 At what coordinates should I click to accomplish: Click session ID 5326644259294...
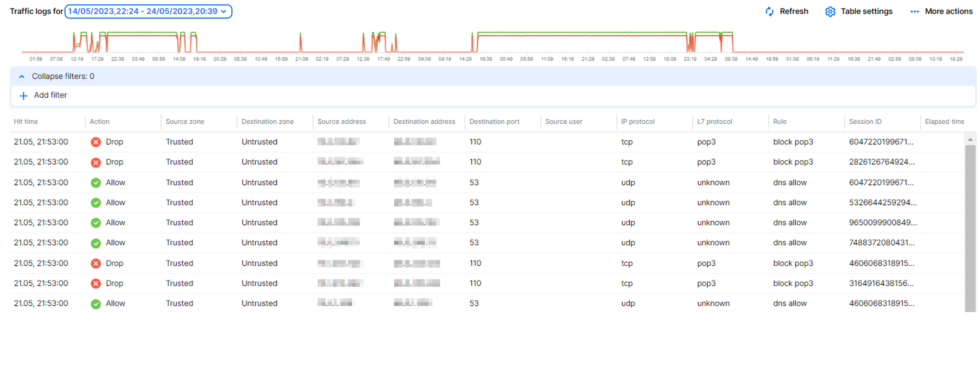click(x=883, y=203)
